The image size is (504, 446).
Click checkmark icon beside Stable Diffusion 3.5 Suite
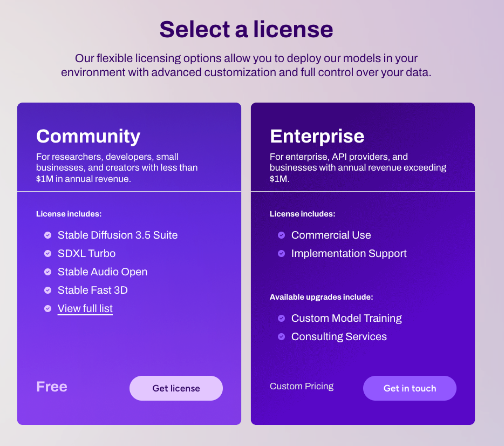click(x=47, y=235)
